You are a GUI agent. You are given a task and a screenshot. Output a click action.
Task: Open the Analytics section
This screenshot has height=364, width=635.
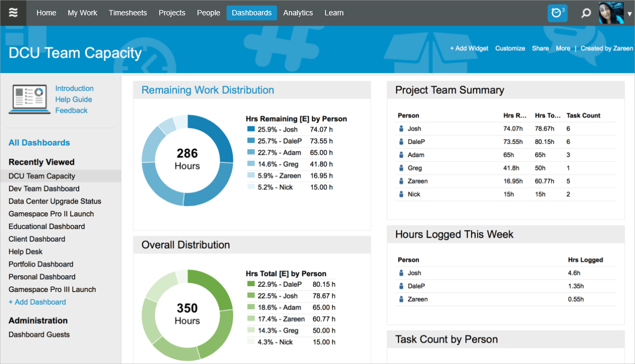(298, 13)
